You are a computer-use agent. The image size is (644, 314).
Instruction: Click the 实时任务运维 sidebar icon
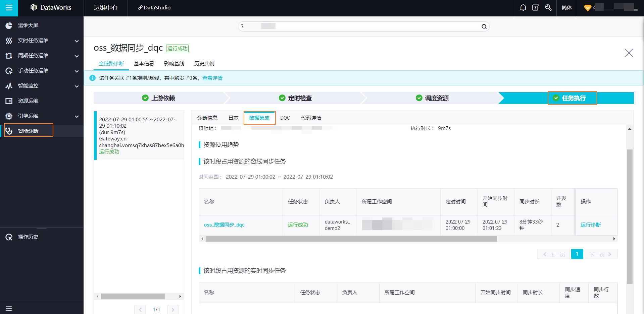tap(9, 41)
